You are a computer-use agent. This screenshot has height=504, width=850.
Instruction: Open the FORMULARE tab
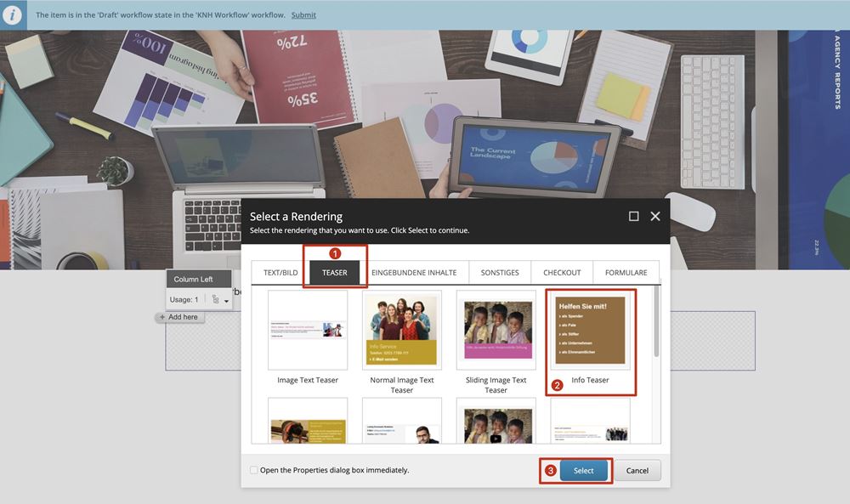click(x=626, y=273)
